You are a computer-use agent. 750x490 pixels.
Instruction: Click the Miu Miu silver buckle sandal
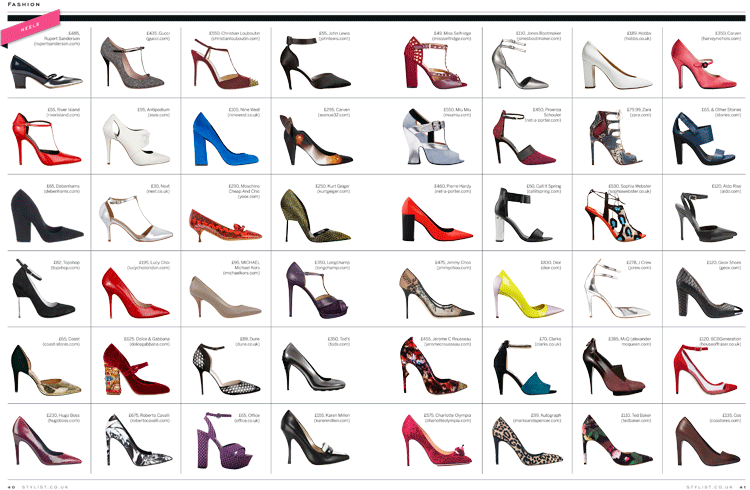click(433, 138)
